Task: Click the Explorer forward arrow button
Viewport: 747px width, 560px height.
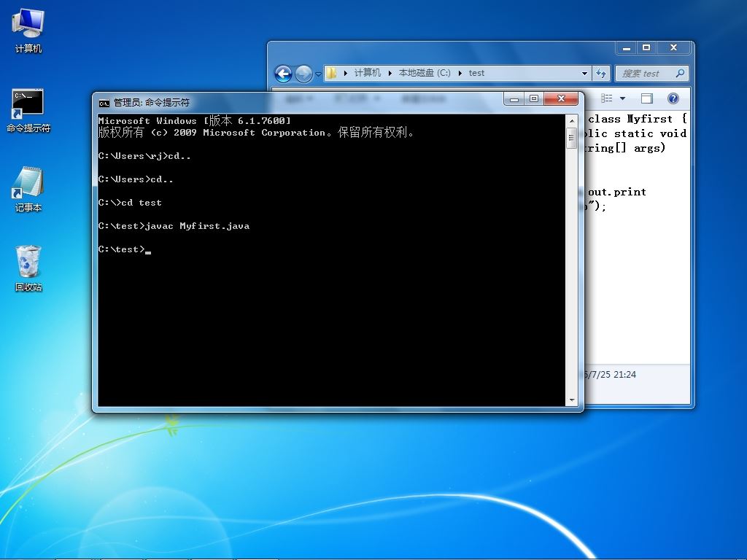Action: point(303,74)
